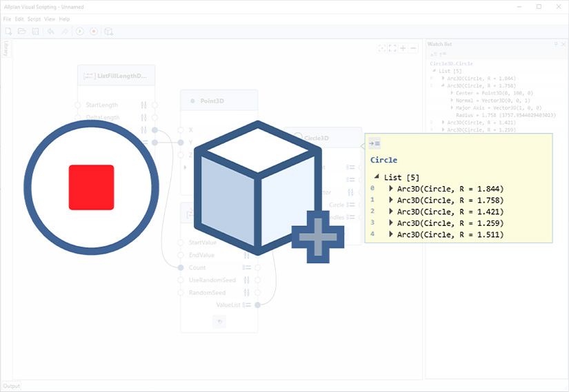Open the Output tab at the bottom

click(11, 386)
